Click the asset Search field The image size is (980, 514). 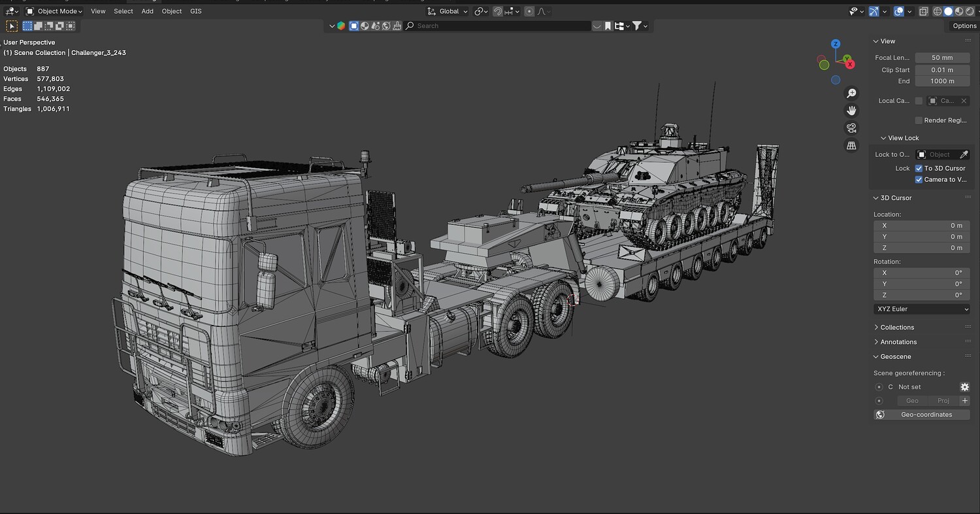click(x=497, y=26)
